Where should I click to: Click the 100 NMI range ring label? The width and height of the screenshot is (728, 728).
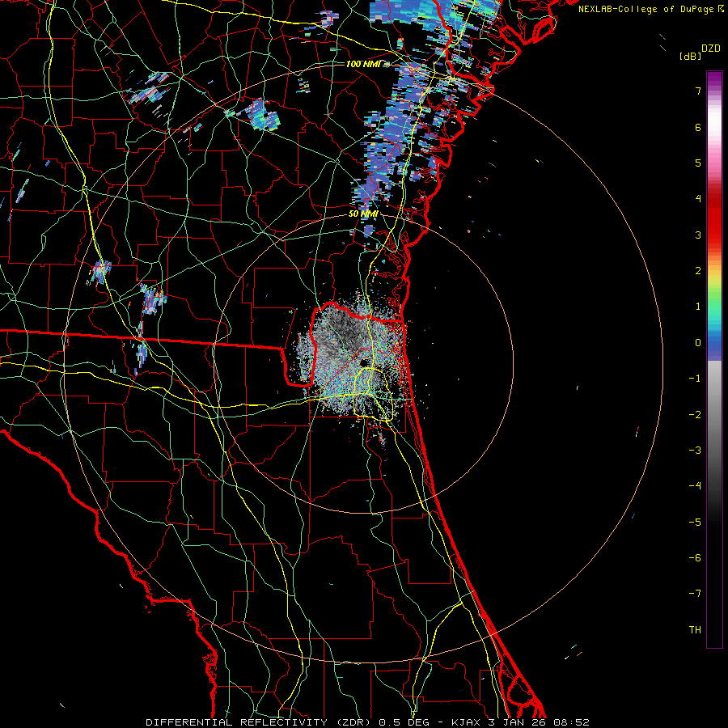tap(363, 64)
